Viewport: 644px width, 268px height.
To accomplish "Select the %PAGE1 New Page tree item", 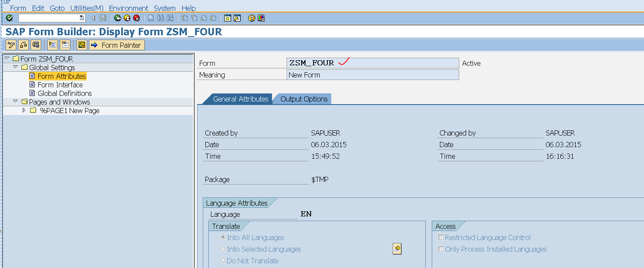I will 70,111.
